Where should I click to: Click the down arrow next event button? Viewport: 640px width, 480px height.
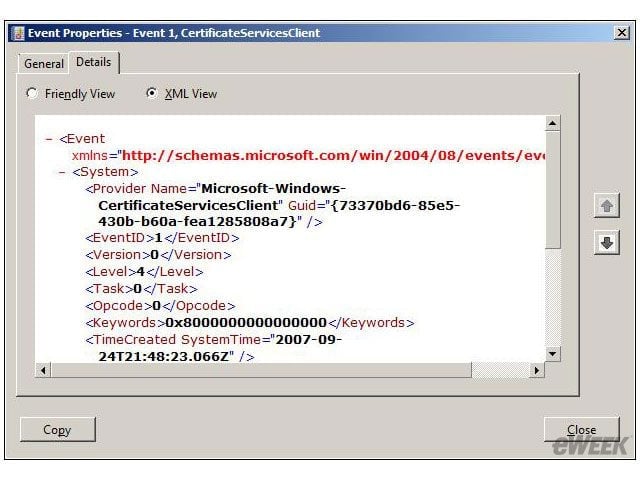[607, 243]
